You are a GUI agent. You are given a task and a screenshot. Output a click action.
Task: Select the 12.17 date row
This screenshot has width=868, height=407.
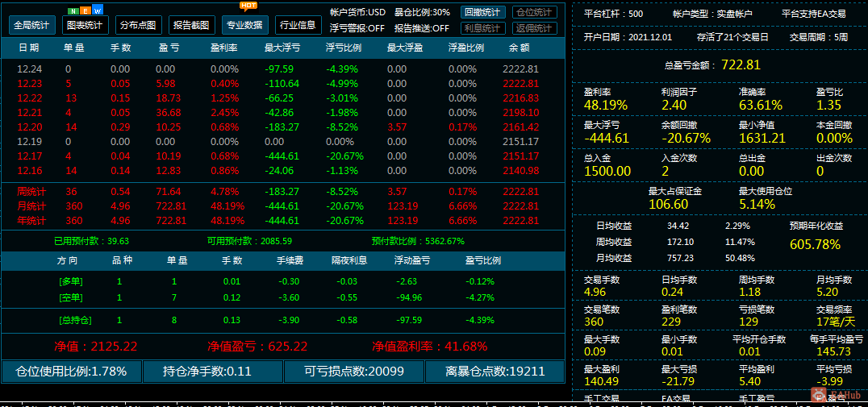pyautogui.click(x=282, y=156)
